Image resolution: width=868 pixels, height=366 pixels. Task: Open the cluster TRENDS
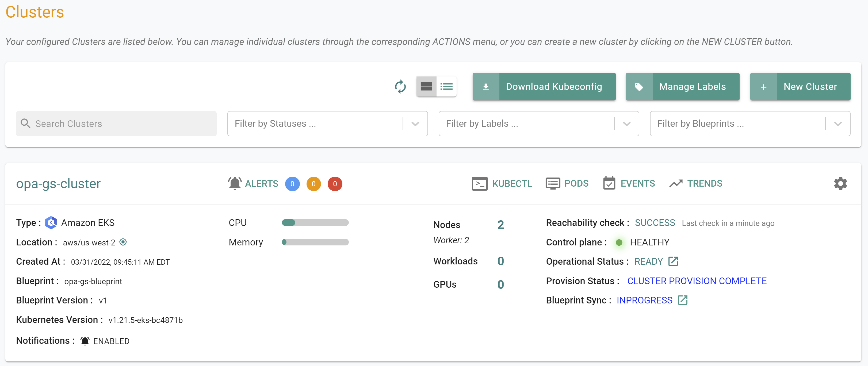(696, 183)
